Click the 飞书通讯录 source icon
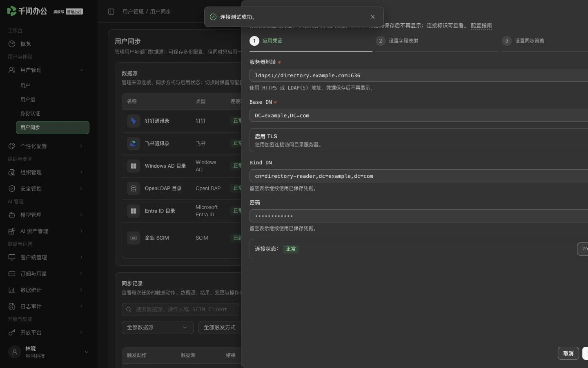 [134, 144]
